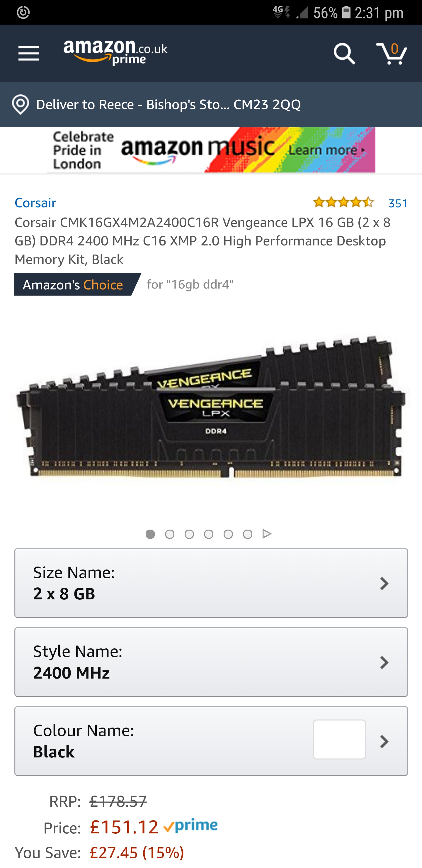Go to Amazon.co.uk prime logo home
This screenshot has width=422, height=868.
[115, 53]
